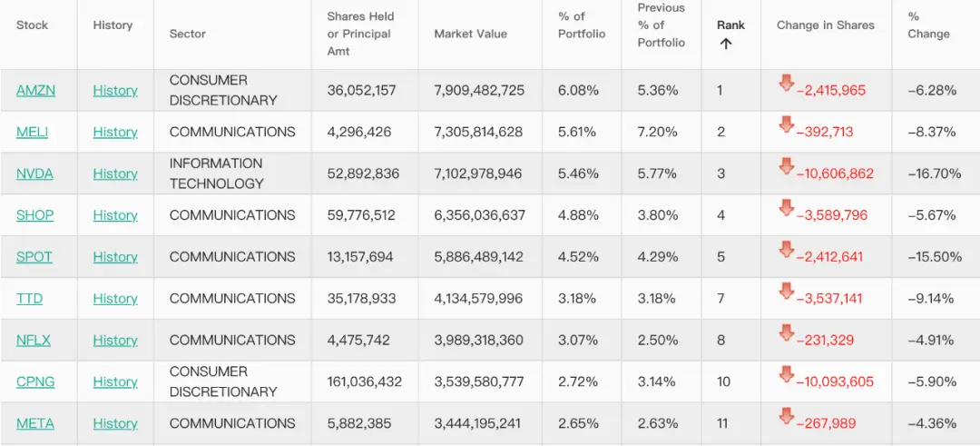Open History link for META
Image resolution: width=980 pixels, height=446 pixels.
tap(115, 423)
